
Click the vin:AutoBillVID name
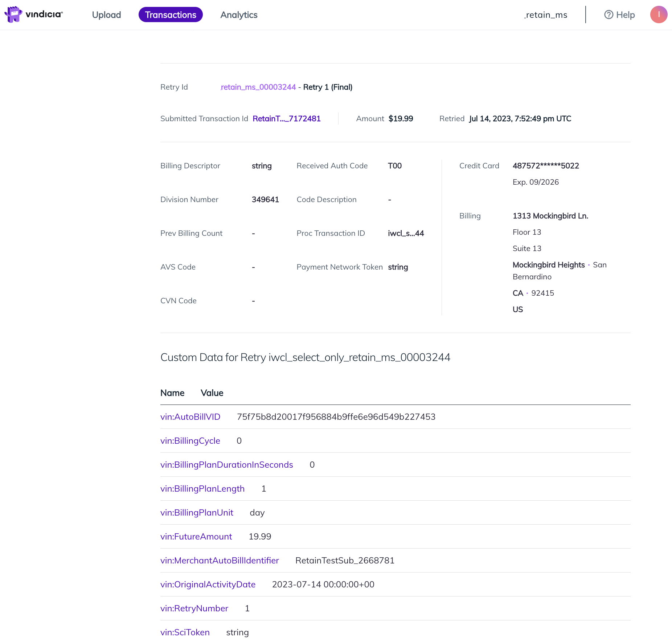[x=190, y=417]
